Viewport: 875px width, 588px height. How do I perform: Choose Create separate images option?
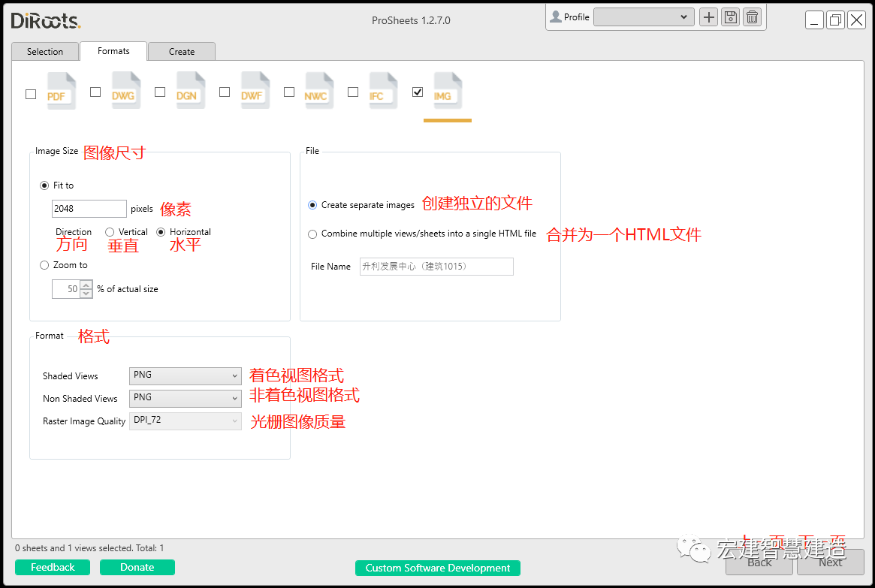312,205
